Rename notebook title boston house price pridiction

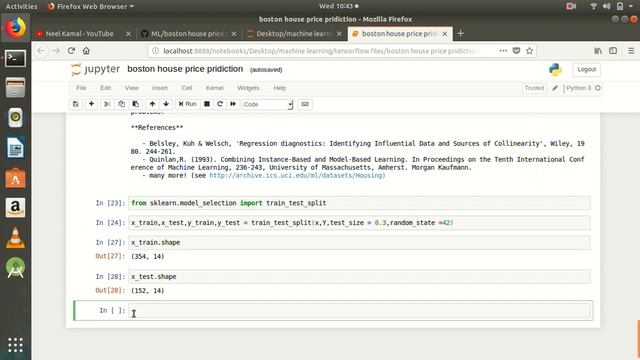185,69
